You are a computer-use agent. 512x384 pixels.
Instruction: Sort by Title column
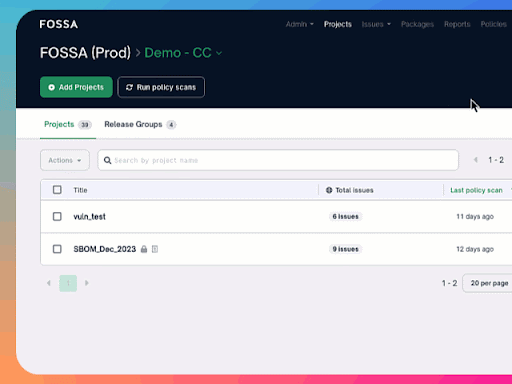[x=80, y=190]
